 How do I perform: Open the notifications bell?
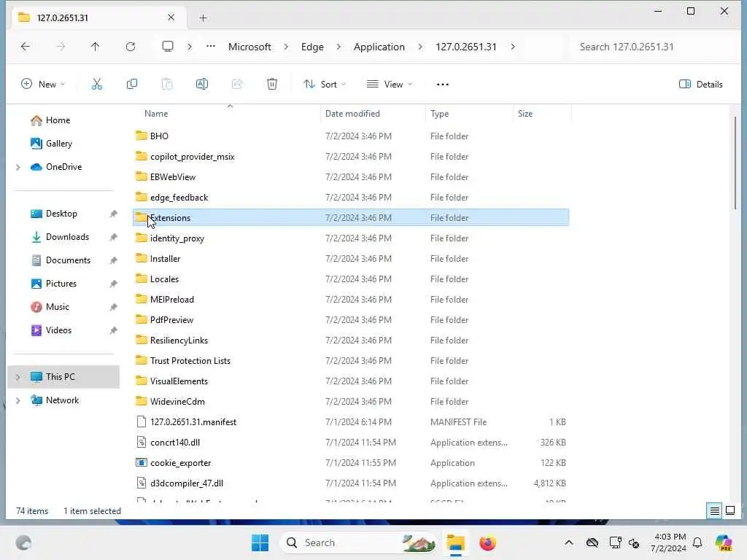point(697,542)
